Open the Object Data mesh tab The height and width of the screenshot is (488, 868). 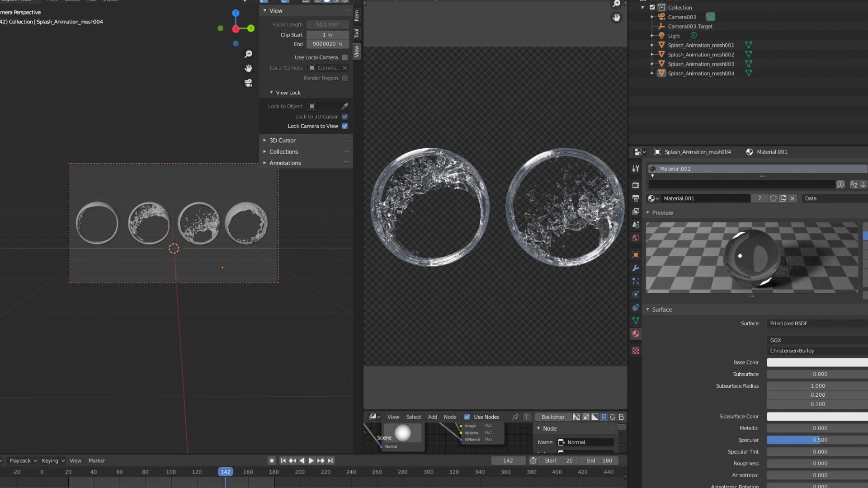click(636, 320)
